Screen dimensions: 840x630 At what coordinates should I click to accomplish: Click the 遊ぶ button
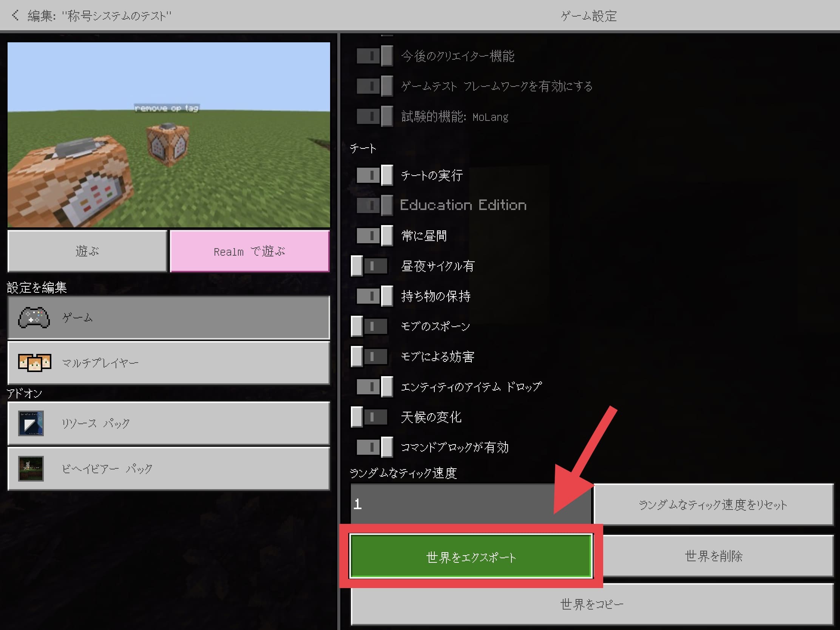87,251
